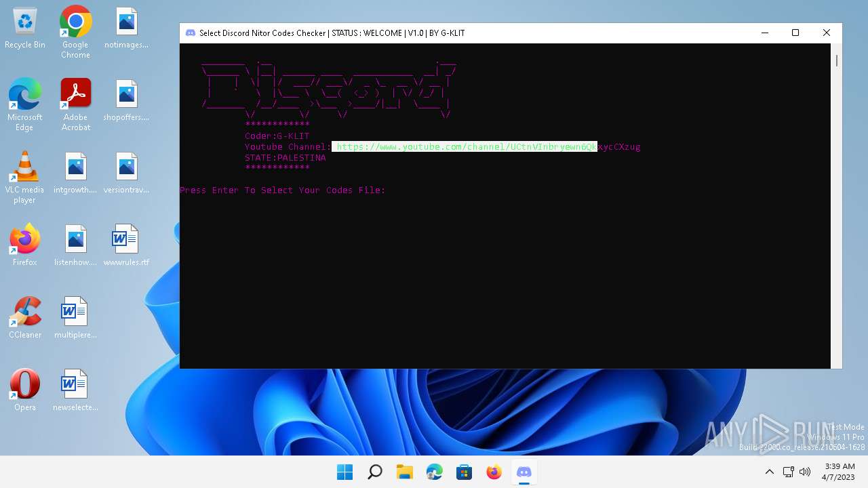868x488 pixels.
Task: Select the versiontrav image file
Action: [126, 174]
